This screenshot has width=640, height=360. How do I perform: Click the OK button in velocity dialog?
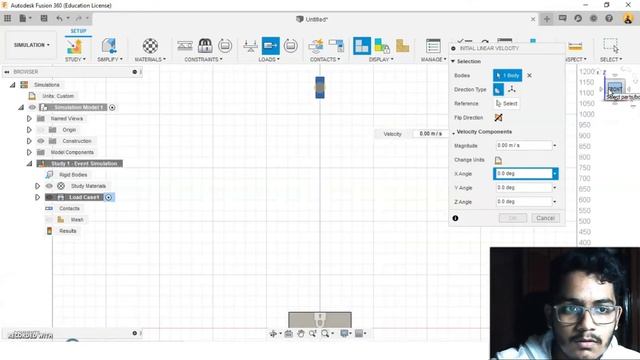tap(513, 218)
